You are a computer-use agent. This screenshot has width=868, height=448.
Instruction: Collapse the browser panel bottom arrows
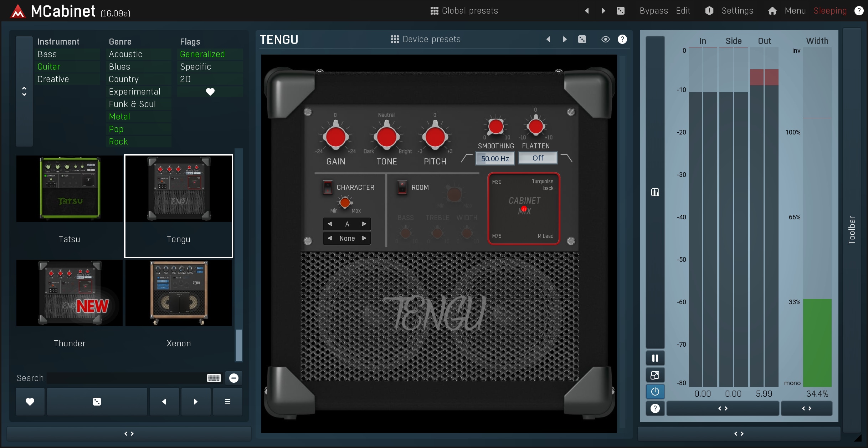click(129, 434)
